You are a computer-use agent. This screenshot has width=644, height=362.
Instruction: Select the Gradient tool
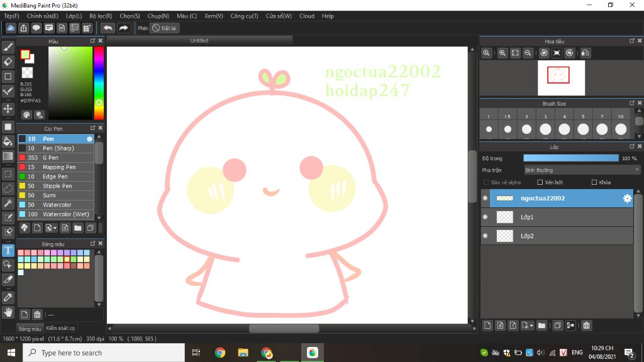8,156
